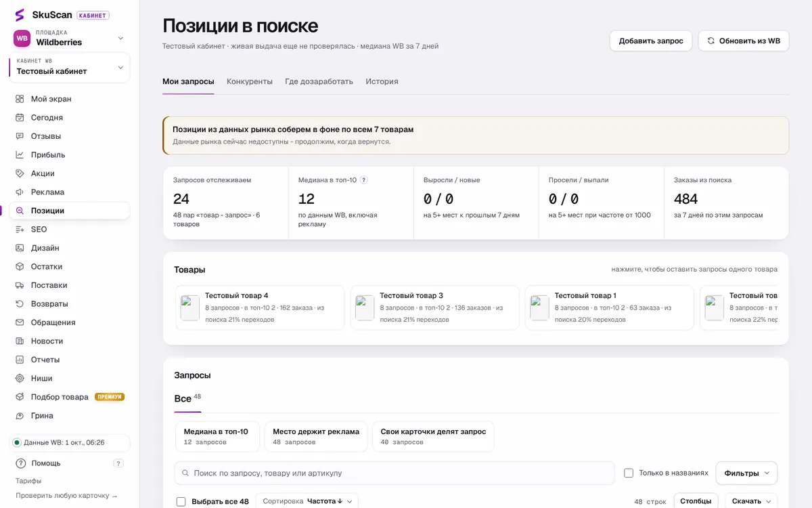Screen dimensions: 812x508
Task: Click the Прибыль chart icon
Action: tap(20, 154)
